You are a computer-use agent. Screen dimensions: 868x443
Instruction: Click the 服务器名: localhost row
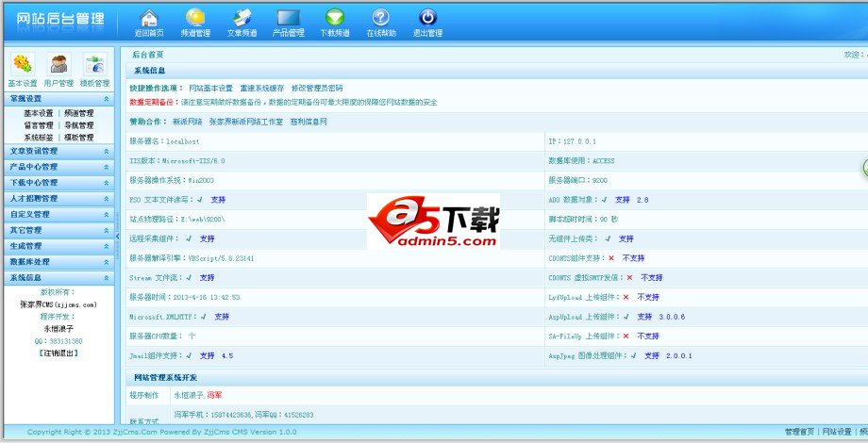335,141
